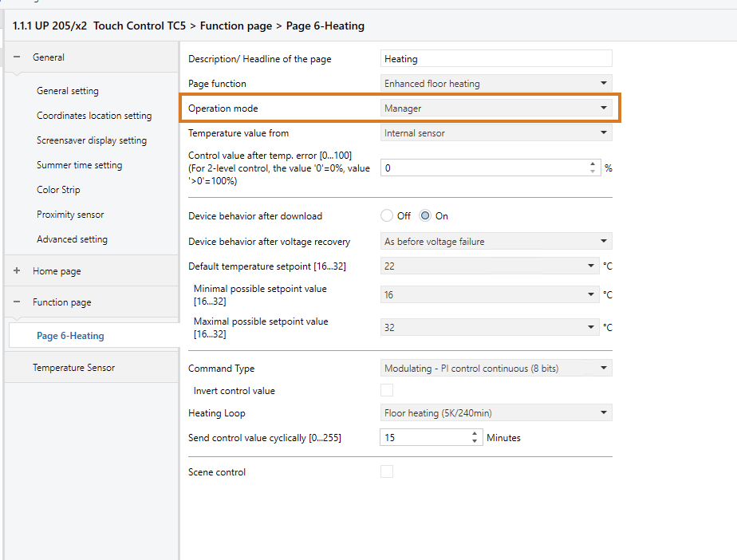Enable the Scene control checkbox
The height and width of the screenshot is (560, 737).
[387, 472]
